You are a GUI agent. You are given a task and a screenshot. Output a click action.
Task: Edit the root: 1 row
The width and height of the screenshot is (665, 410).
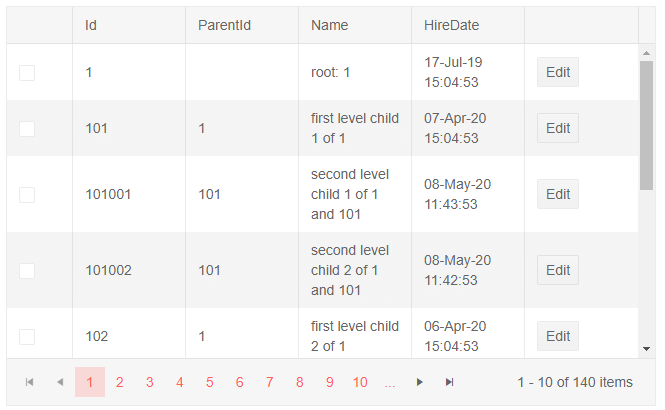click(x=558, y=73)
